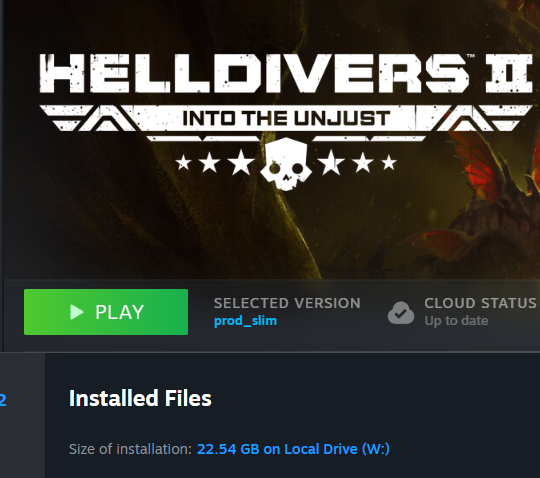Screen dimensions: 540x478
Task: Click the HELLDIVERS II title logo
Action: click(286, 73)
